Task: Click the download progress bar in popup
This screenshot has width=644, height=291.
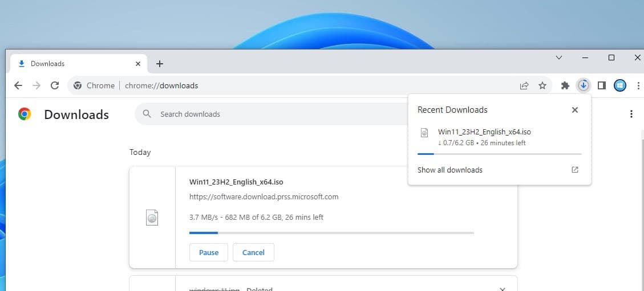Action: point(499,154)
